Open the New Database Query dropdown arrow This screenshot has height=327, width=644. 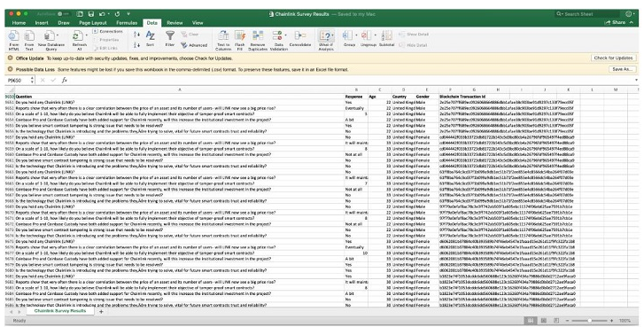point(58,35)
